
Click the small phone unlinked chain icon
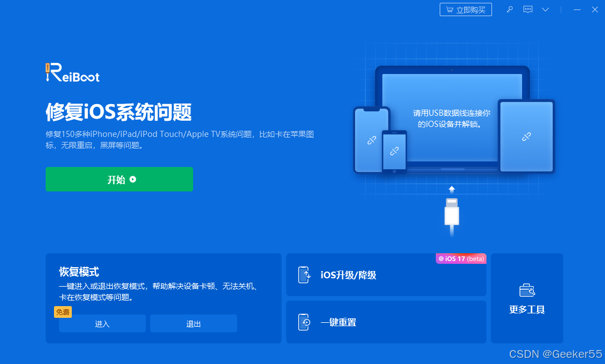coord(394,151)
